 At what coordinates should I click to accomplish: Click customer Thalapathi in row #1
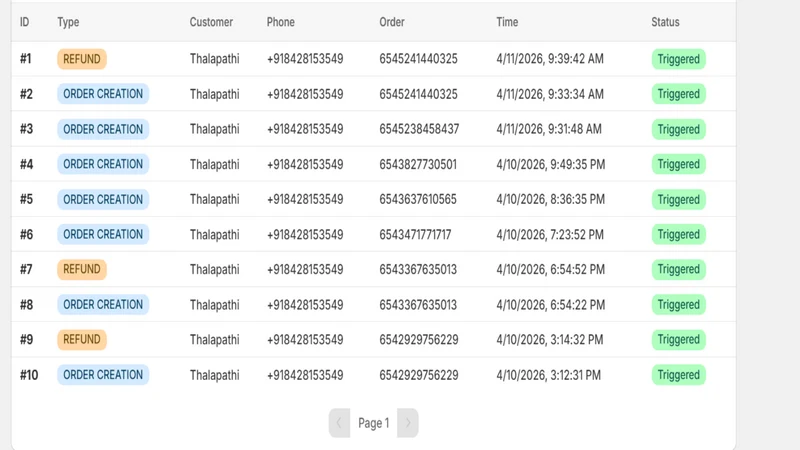pos(214,59)
